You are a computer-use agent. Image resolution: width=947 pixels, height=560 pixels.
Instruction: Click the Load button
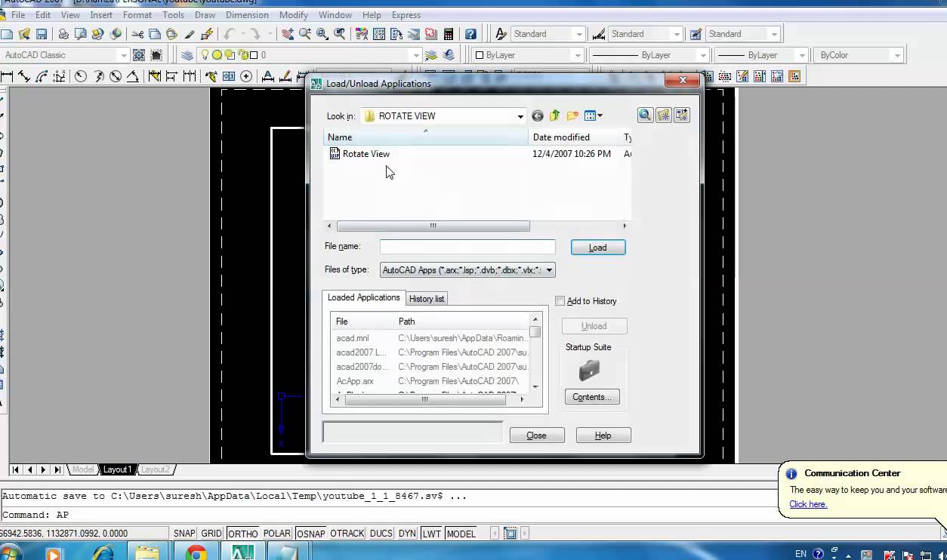tap(597, 247)
